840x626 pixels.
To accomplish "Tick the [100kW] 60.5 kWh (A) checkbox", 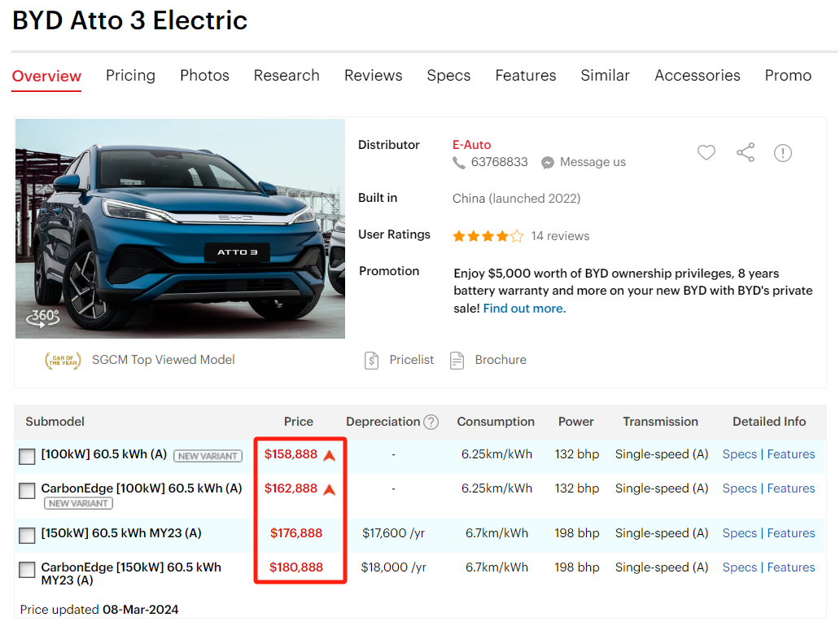I will [27, 456].
